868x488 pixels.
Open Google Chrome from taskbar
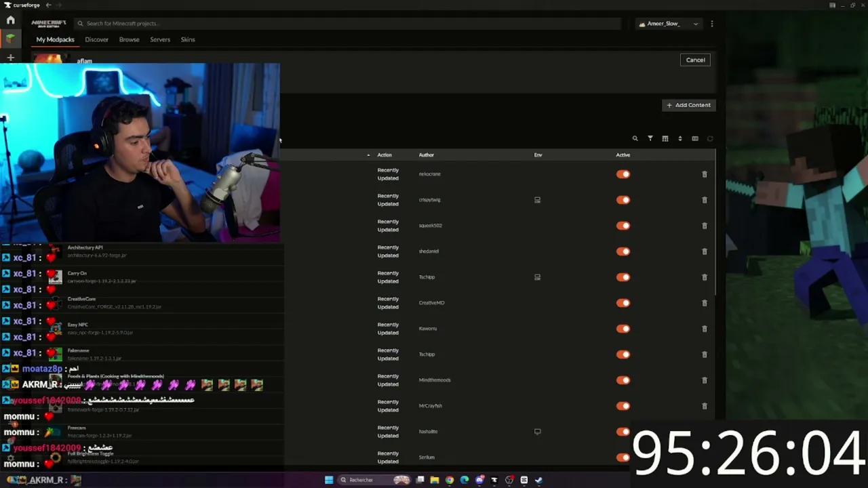pyautogui.click(x=450, y=480)
